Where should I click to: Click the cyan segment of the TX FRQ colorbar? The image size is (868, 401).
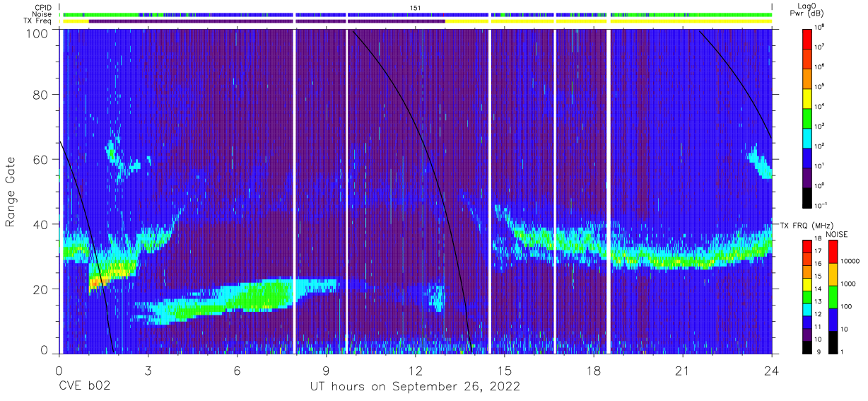pos(808,309)
